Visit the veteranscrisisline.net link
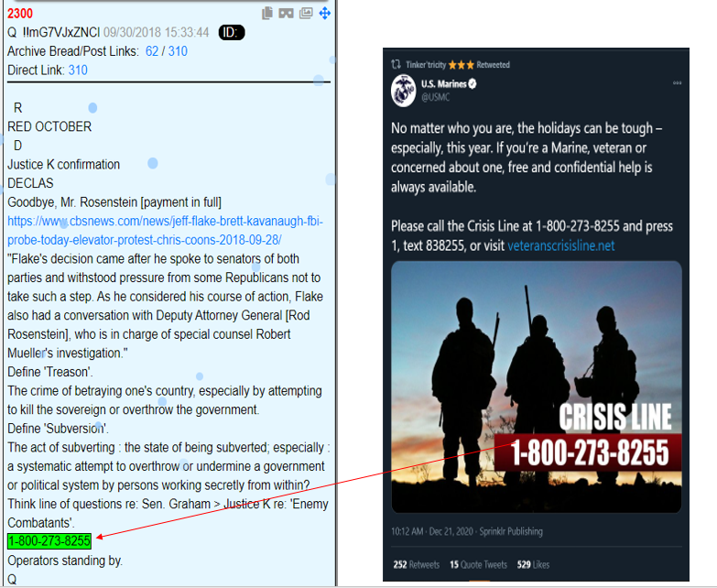Image resolution: width=717 pixels, height=588 pixels. (x=561, y=246)
